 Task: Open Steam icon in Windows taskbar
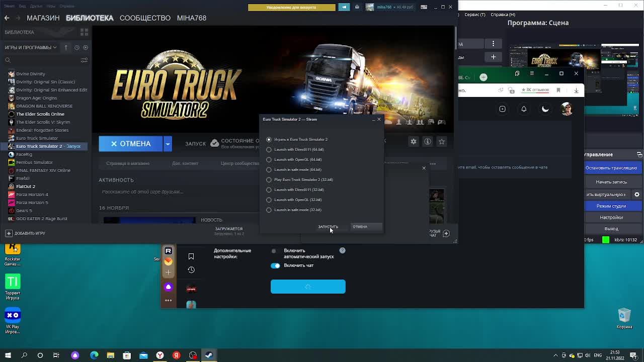click(209, 355)
